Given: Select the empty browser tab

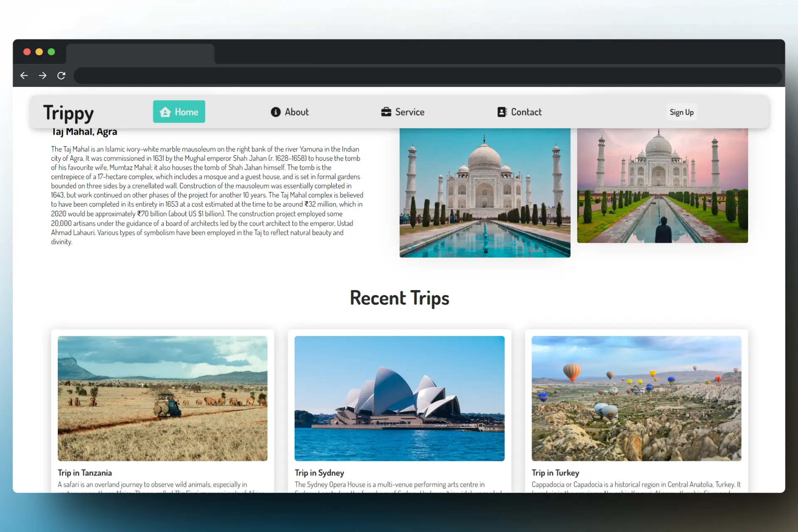Looking at the screenshot, I should pyautogui.click(x=140, y=54).
